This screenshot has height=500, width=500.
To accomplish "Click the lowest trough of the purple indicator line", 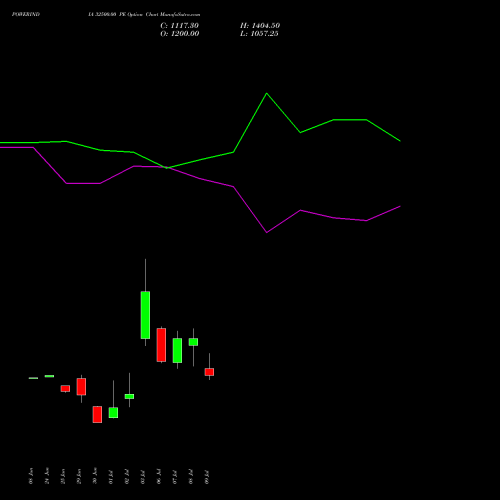I will pyautogui.click(x=267, y=232).
